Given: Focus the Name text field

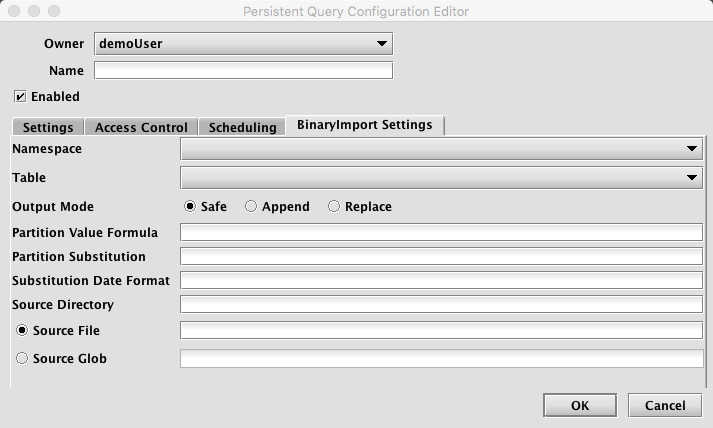Looking at the screenshot, I should point(243,71).
